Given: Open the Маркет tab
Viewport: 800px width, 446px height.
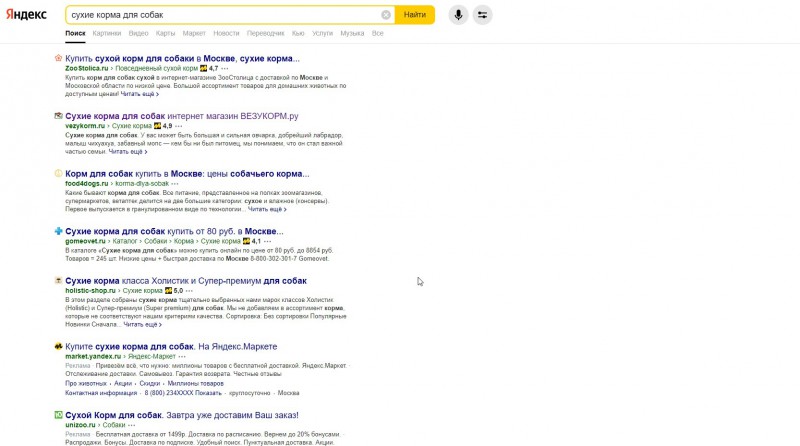Looking at the screenshot, I should (x=194, y=33).
